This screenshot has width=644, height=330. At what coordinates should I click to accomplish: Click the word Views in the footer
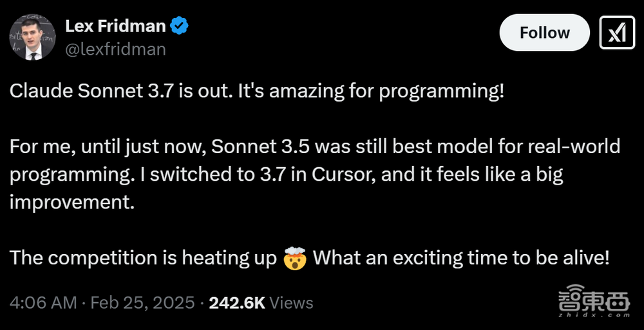point(292,302)
